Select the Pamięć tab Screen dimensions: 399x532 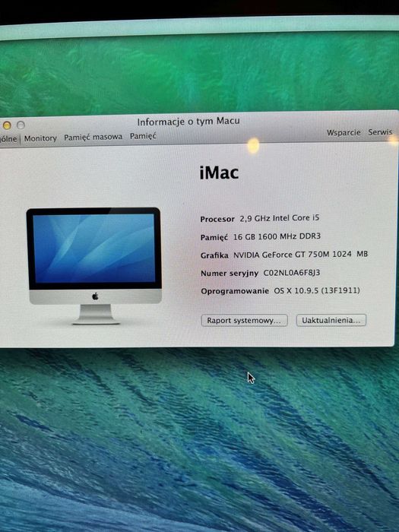tap(143, 136)
